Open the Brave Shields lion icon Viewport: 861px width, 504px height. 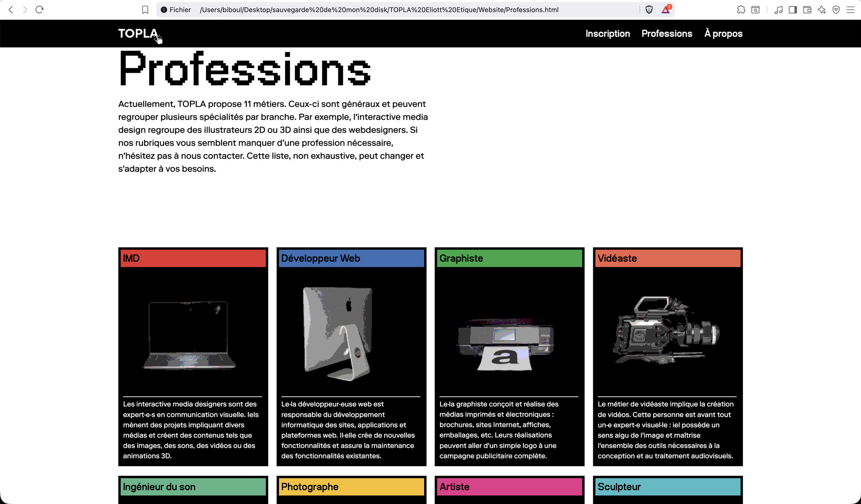(x=649, y=10)
